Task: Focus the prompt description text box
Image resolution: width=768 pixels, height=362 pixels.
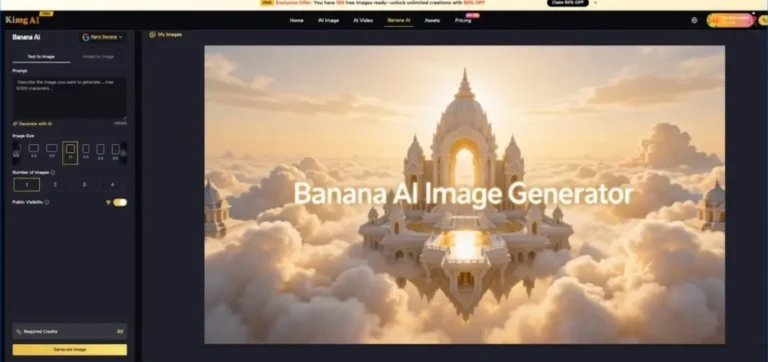Action: tap(70, 97)
